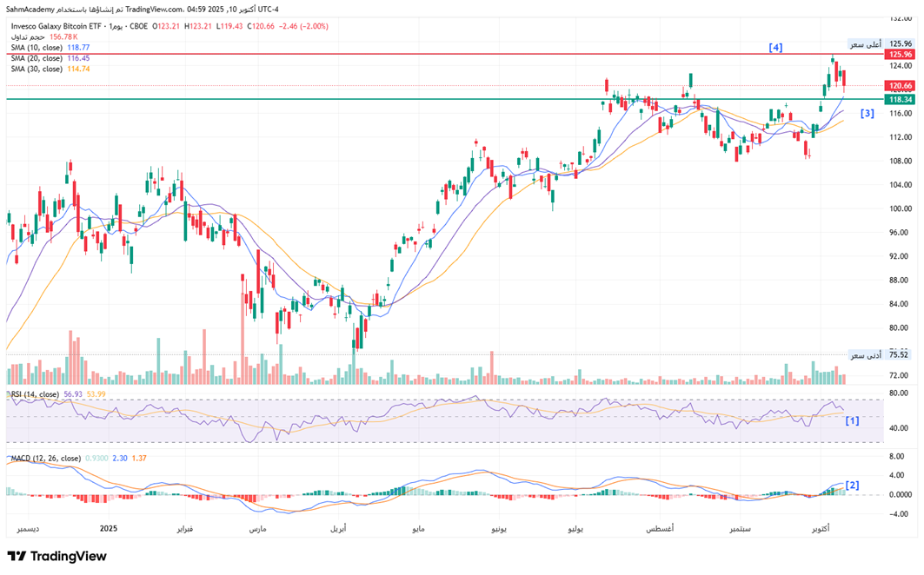924x575 pixels.
Task: Select the [2] marker beside MACD
Action: (852, 485)
